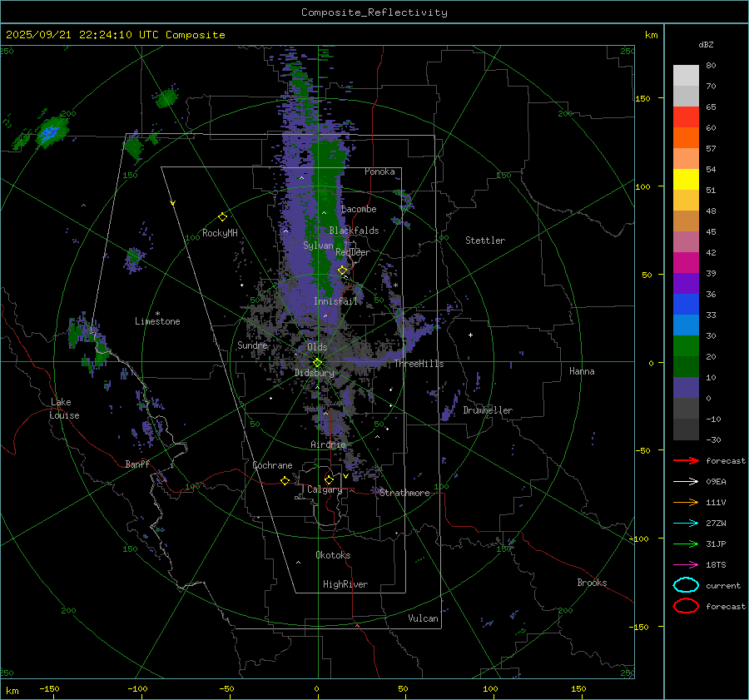Viewport: 749px width, 700px height.
Task: Click the Calgary city label
Action: (324, 490)
